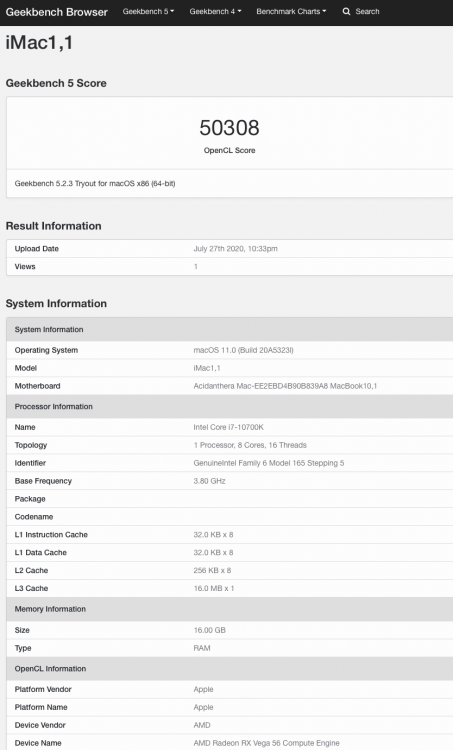
Task: Open the Benchmark Charts dropdown
Action: [x=291, y=11]
